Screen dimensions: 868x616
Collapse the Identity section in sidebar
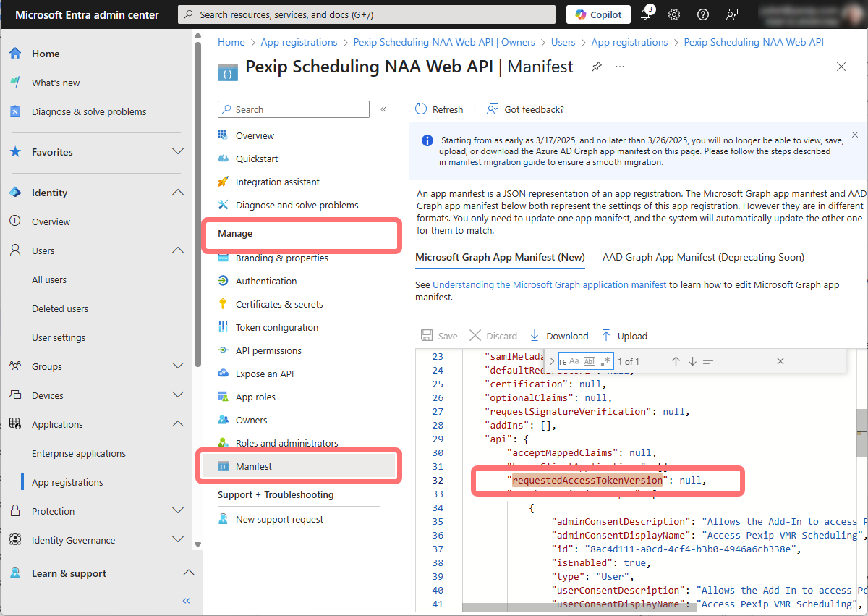[x=178, y=193]
